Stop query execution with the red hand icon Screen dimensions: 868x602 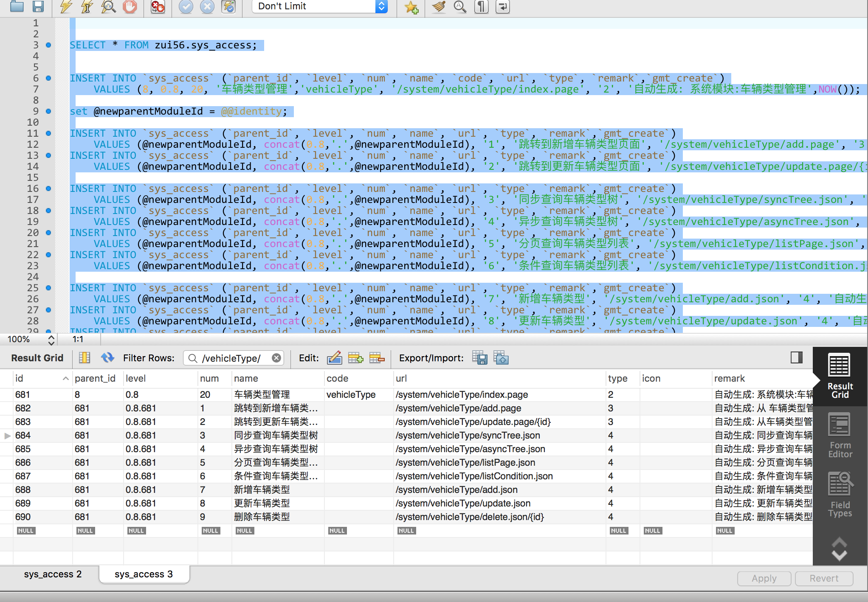(130, 6)
